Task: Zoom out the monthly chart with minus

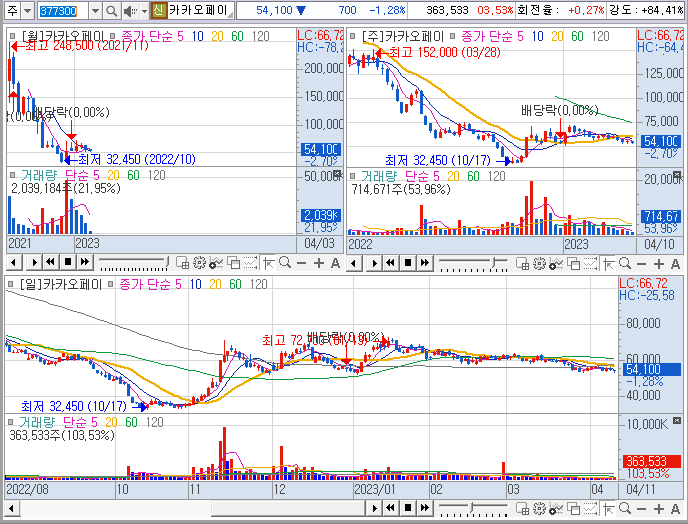Action: click(x=301, y=263)
